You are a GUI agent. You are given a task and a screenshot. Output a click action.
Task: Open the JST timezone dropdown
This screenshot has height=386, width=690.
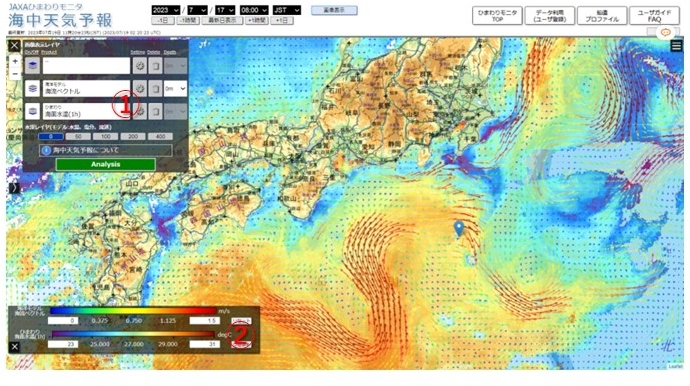(x=286, y=10)
